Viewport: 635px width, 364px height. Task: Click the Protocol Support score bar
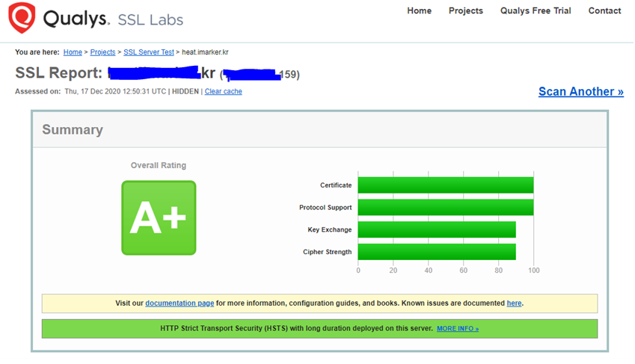(446, 207)
